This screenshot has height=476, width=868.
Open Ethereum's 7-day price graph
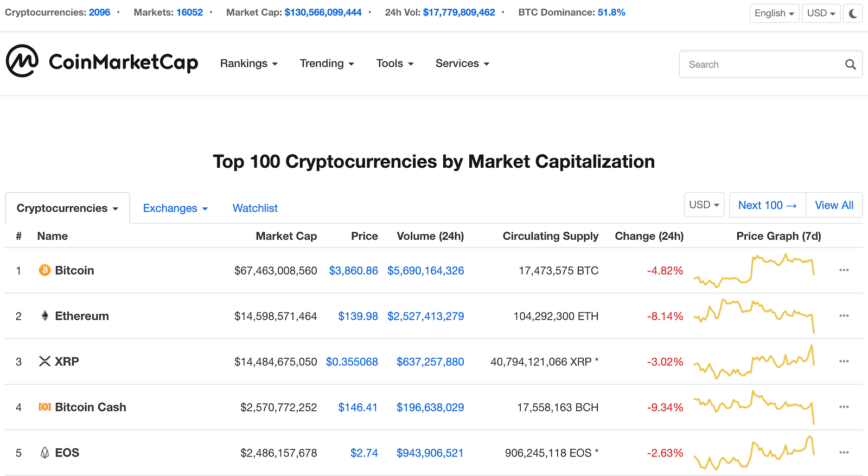754,316
